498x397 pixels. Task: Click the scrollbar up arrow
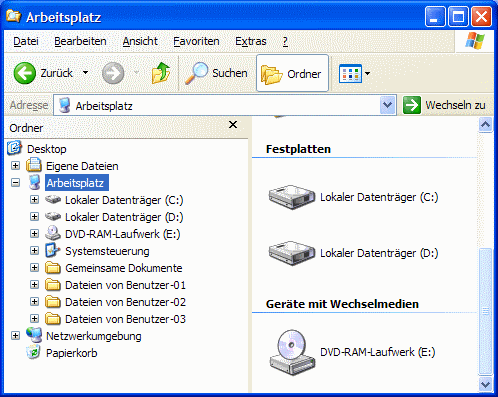tap(485, 125)
